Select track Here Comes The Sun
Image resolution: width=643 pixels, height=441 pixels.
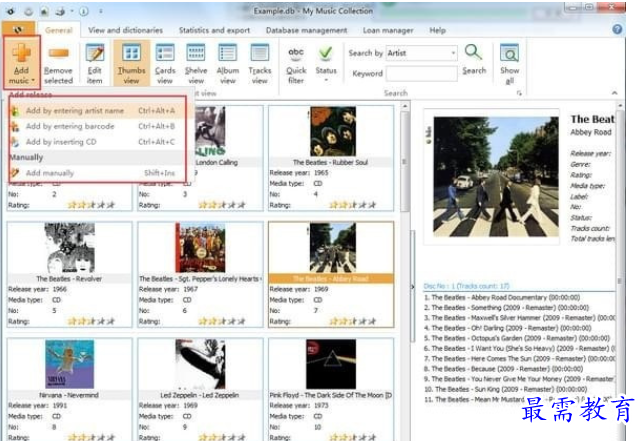pos(519,359)
